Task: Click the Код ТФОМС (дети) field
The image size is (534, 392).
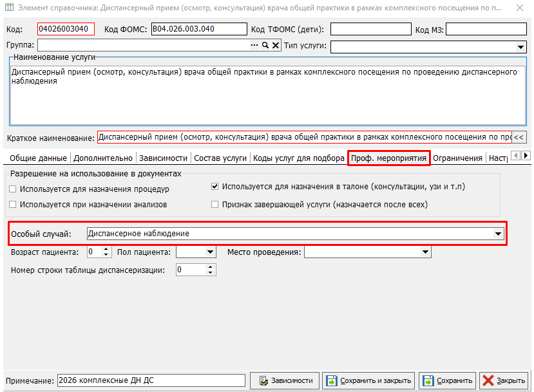Action: pyautogui.click(x=371, y=29)
